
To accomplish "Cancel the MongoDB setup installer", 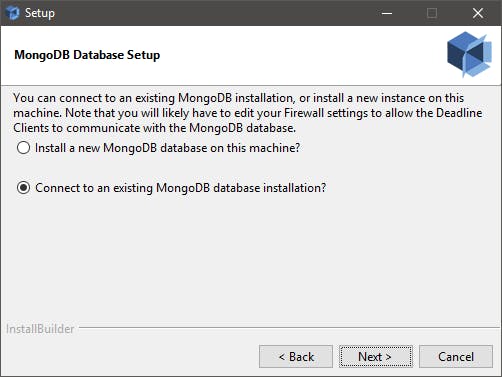I will [456, 357].
